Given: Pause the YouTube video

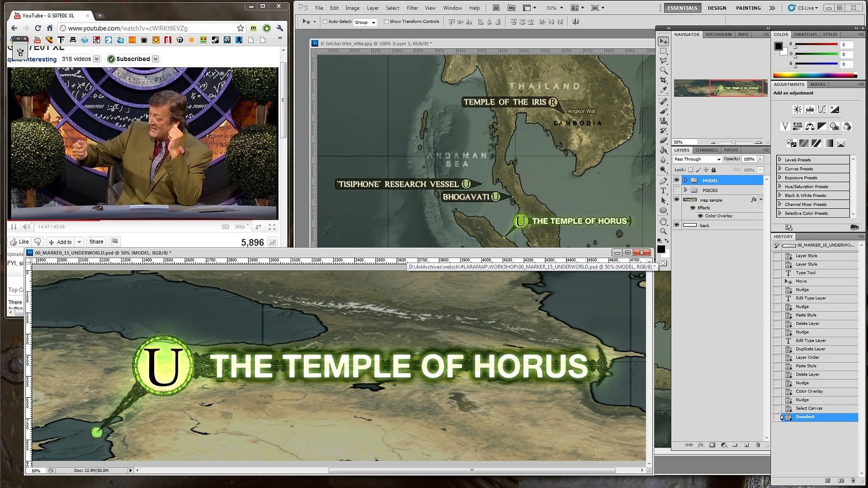Looking at the screenshot, I should click(14, 227).
